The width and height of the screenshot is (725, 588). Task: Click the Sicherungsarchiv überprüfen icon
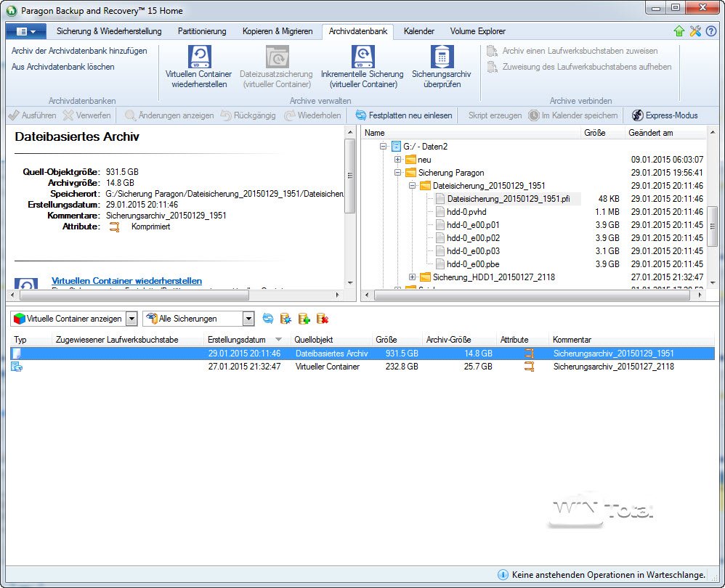[441, 57]
